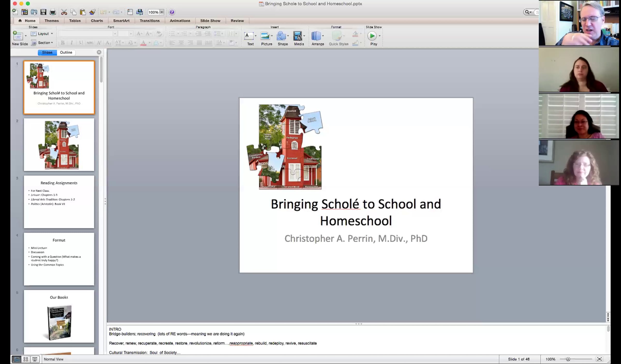Open the Tables ribbon tab
The image size is (621, 364).
point(75,21)
